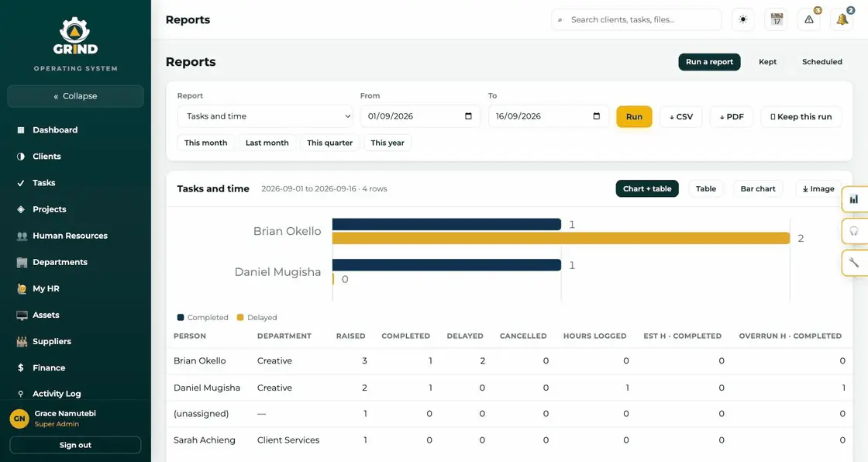Select Chart + table view
868x462 pixels.
(647, 189)
